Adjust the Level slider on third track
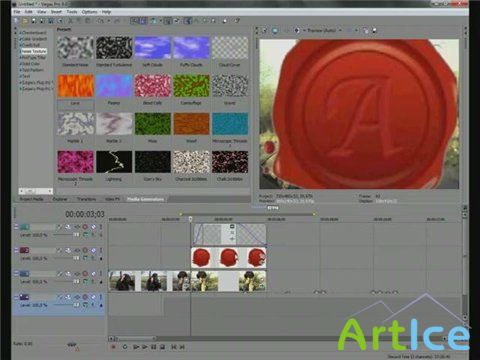 coord(76,281)
